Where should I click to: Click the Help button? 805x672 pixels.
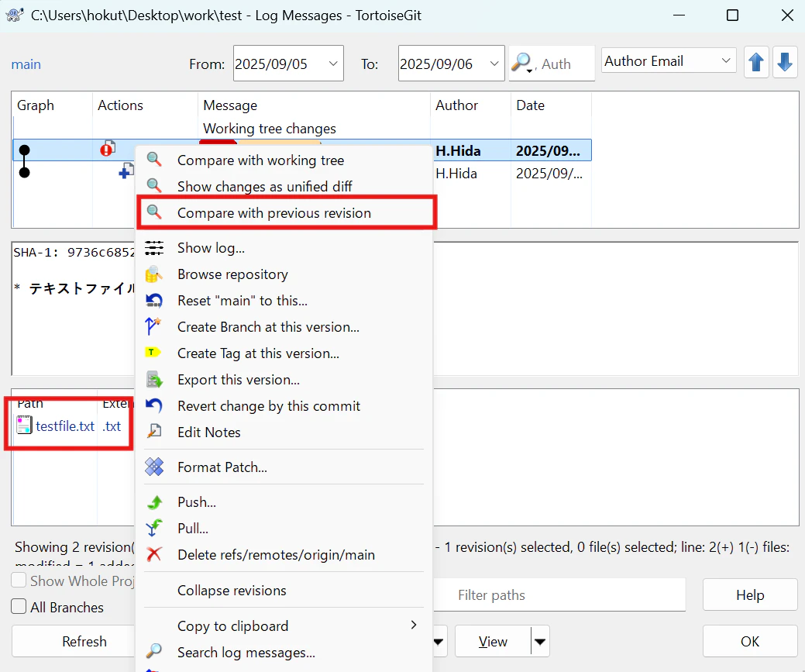[x=749, y=595]
